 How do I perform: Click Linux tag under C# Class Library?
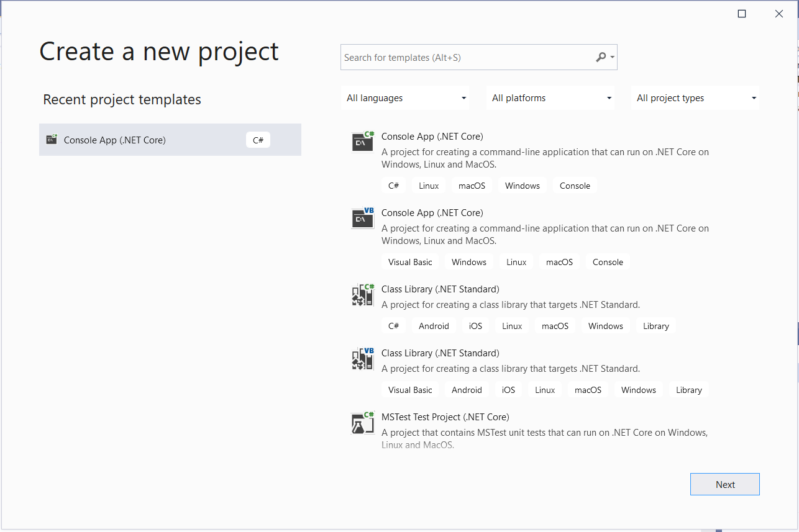coord(512,326)
